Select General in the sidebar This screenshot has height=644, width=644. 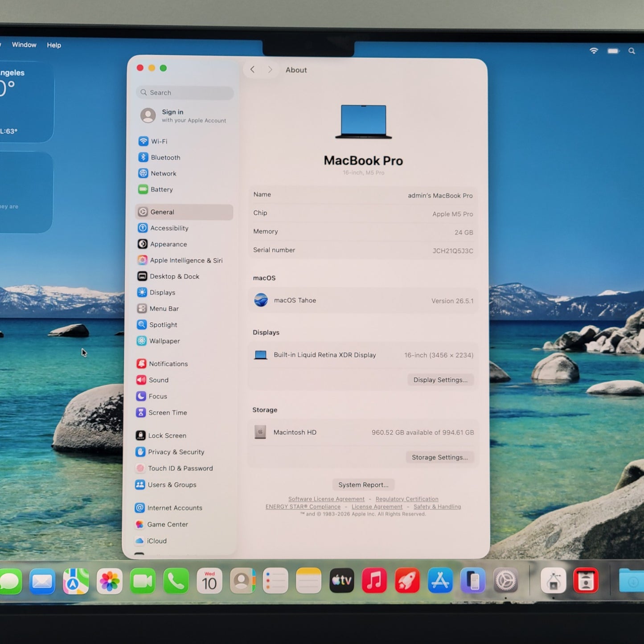[184, 212]
